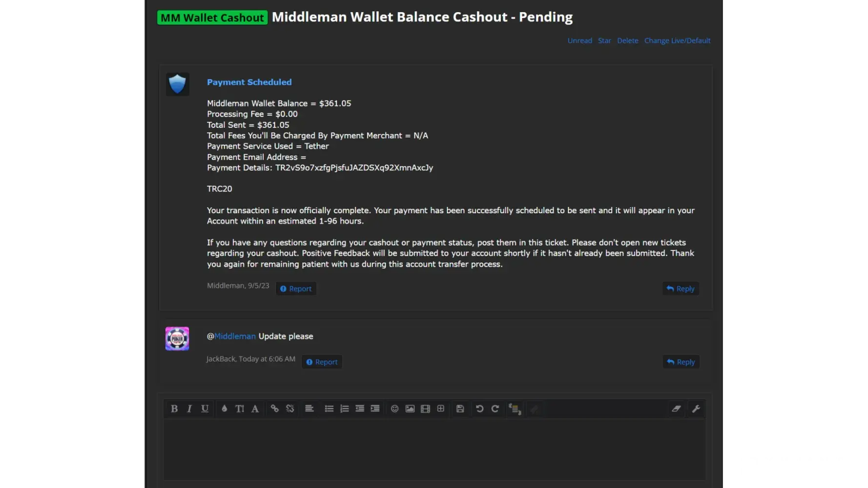Click the "JackBack, Today at 6:06 AM" timestamp

[251, 359]
